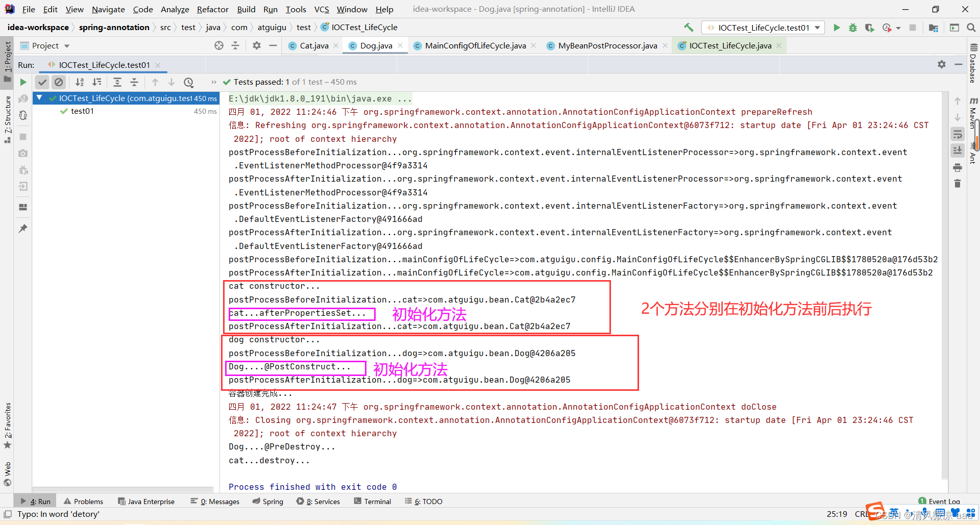
Task: Hide the Project panel with minus icon
Action: 273,45
